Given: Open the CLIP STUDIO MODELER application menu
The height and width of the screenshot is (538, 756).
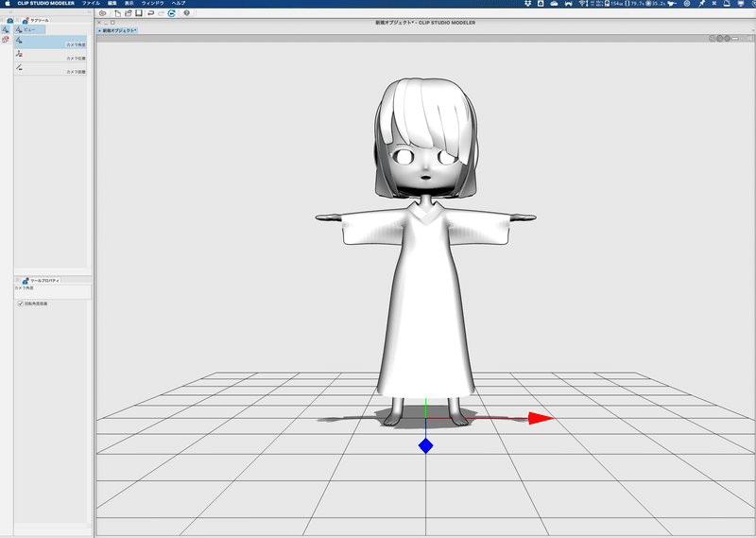Looking at the screenshot, I should 45,4.
